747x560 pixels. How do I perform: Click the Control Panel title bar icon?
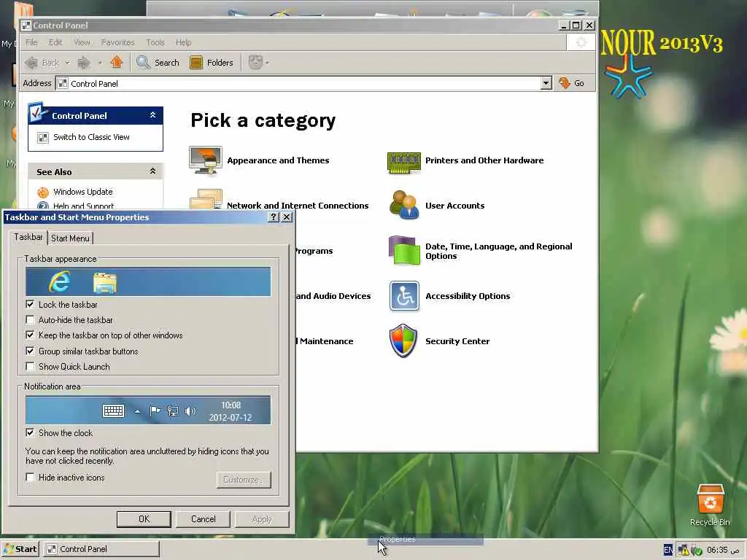tap(26, 26)
